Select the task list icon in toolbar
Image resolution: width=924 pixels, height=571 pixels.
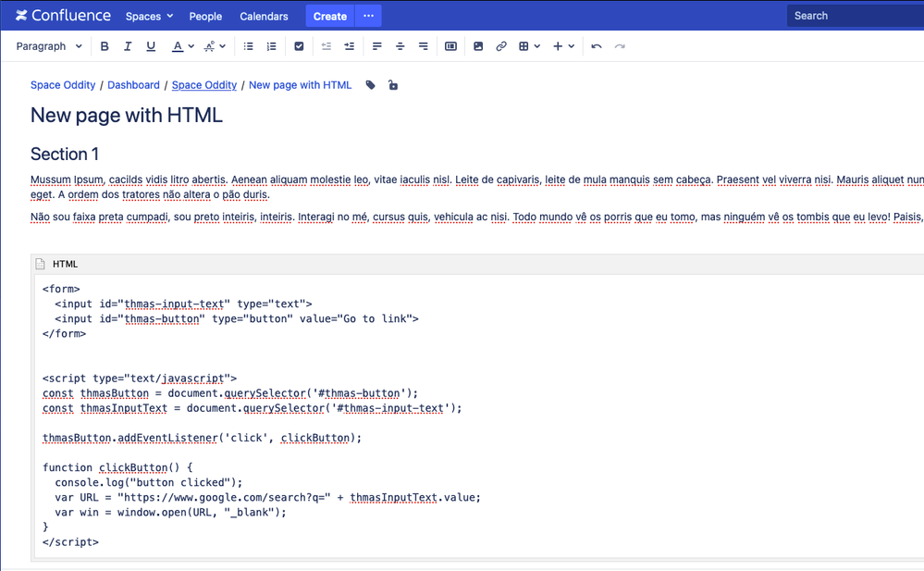coord(299,45)
